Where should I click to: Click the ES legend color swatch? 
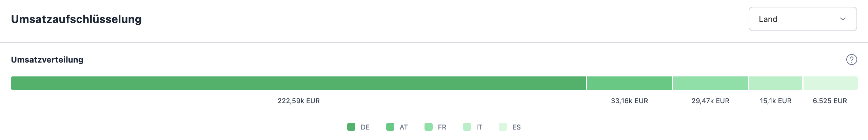[x=503, y=127]
